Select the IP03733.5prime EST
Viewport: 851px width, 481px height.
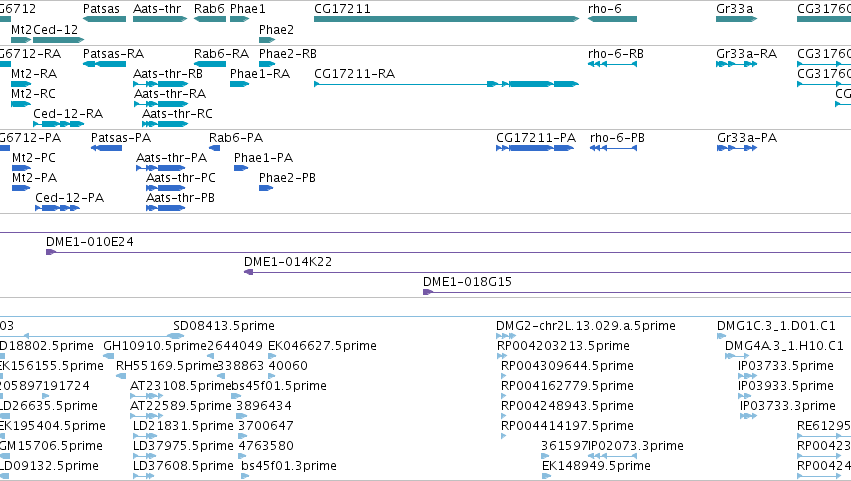pyautogui.click(x=747, y=377)
